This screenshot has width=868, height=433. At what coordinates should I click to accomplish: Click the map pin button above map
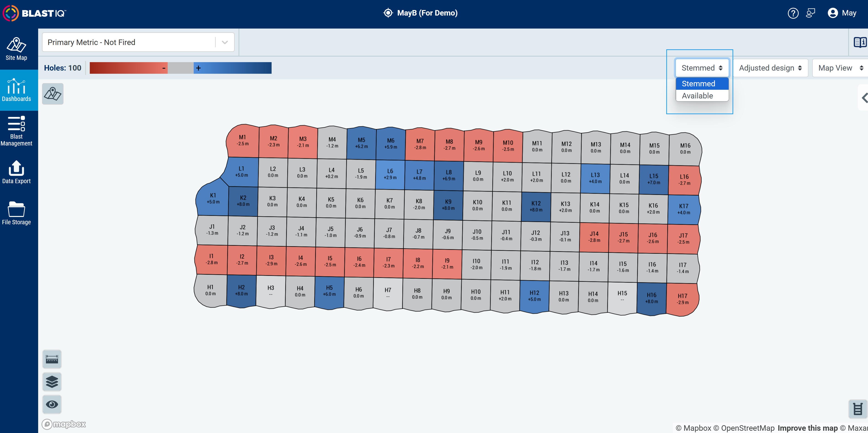tap(53, 94)
